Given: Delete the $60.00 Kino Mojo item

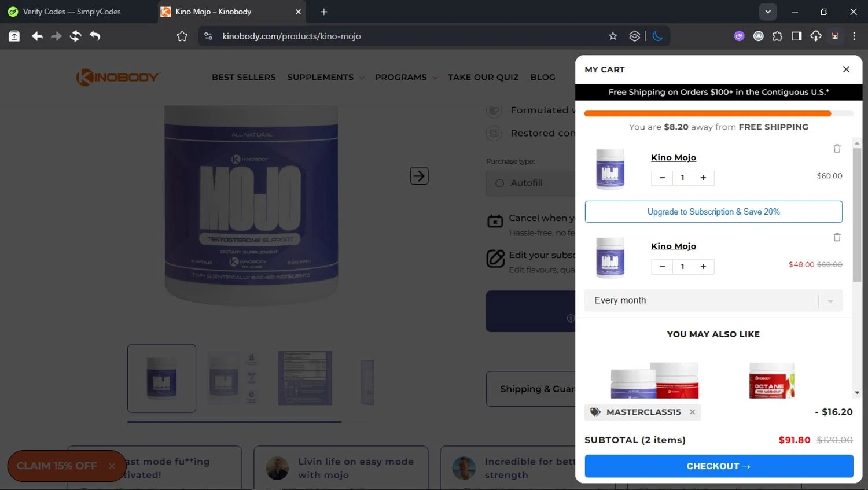Looking at the screenshot, I should pyautogui.click(x=837, y=149).
